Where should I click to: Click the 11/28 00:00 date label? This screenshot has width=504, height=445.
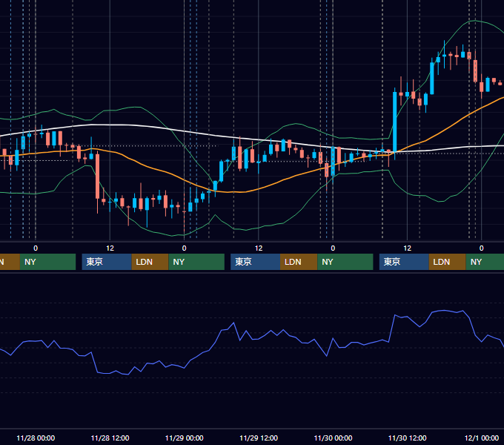click(x=36, y=438)
